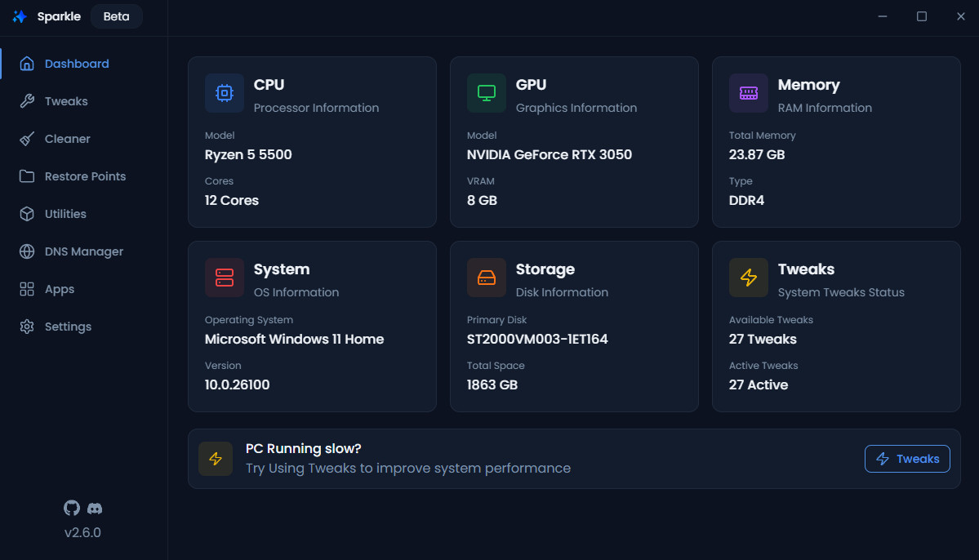Click the CPU processor chip icon
The image size is (979, 560).
coord(225,93)
